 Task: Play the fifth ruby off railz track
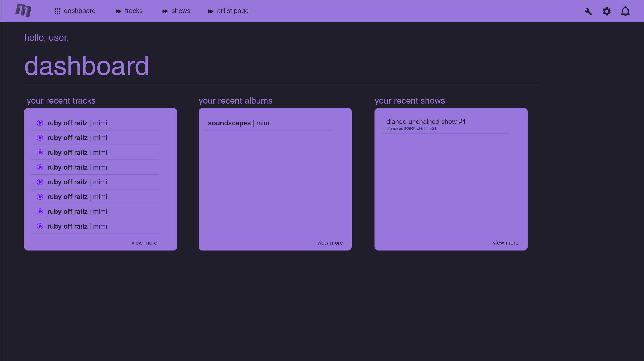(40, 182)
